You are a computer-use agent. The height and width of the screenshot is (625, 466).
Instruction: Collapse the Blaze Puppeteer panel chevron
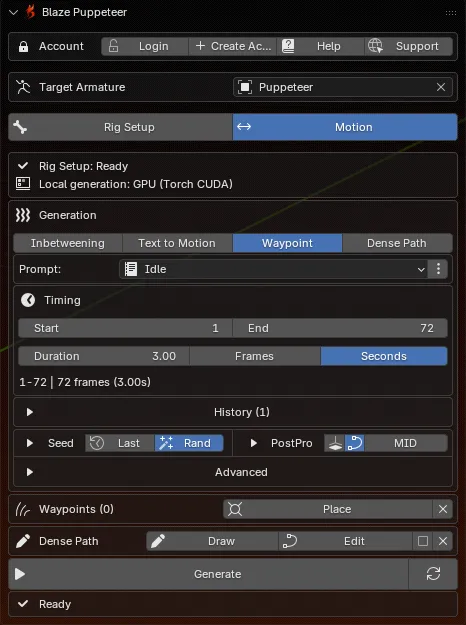13,12
